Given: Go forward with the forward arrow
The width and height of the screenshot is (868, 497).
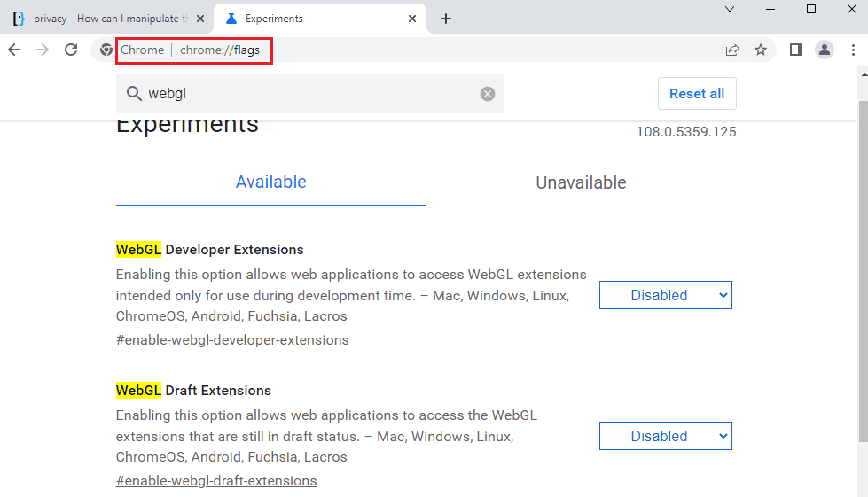Looking at the screenshot, I should (x=43, y=50).
